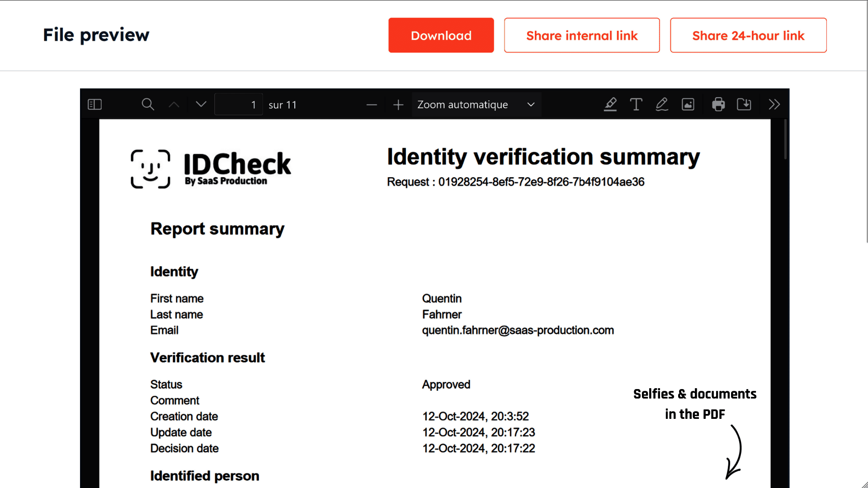Select the add image tool
868x488 pixels.
[688, 104]
